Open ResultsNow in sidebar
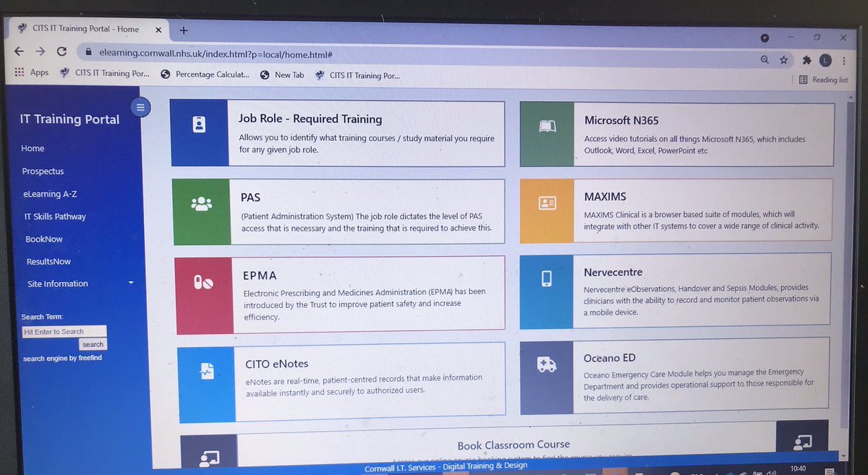 pyautogui.click(x=48, y=261)
